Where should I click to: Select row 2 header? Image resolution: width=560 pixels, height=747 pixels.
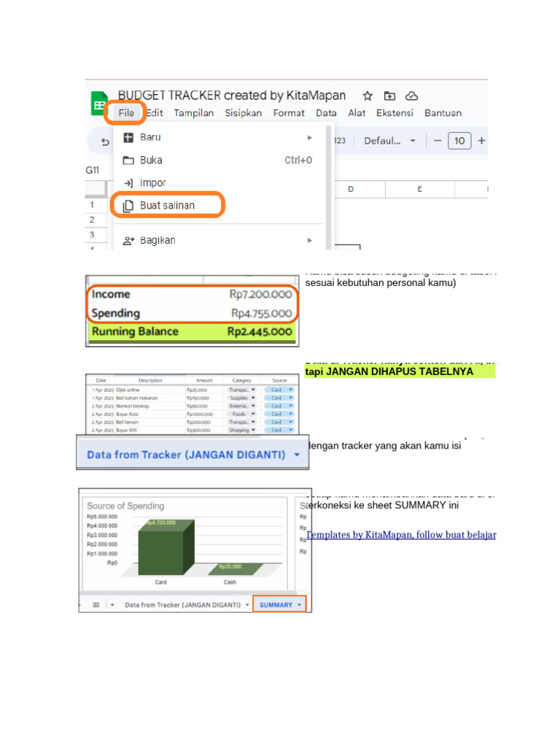tap(92, 220)
